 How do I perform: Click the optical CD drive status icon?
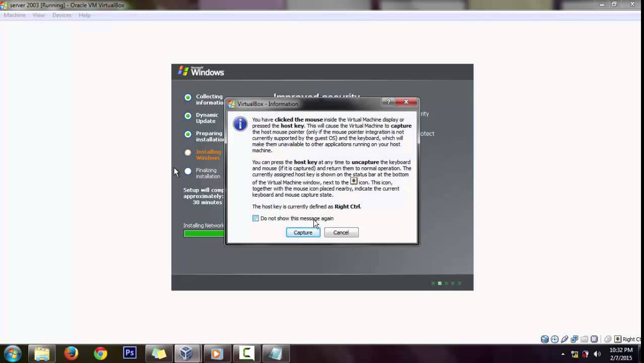[x=555, y=339]
